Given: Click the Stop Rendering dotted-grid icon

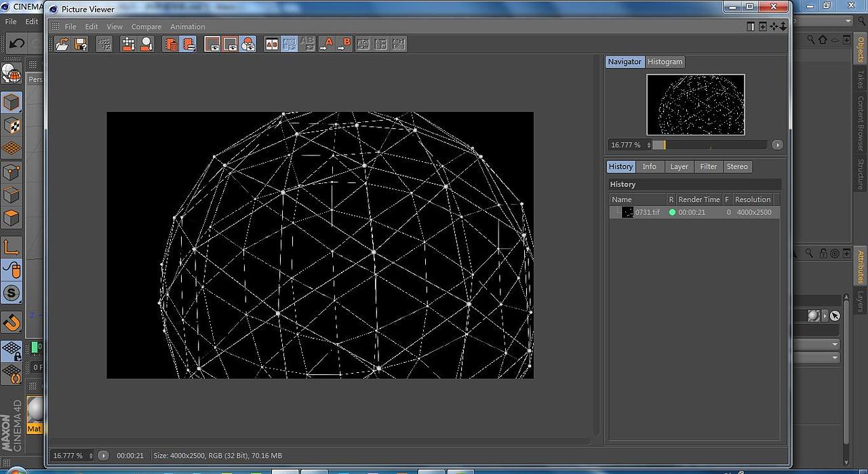Looking at the screenshot, I should (104, 44).
